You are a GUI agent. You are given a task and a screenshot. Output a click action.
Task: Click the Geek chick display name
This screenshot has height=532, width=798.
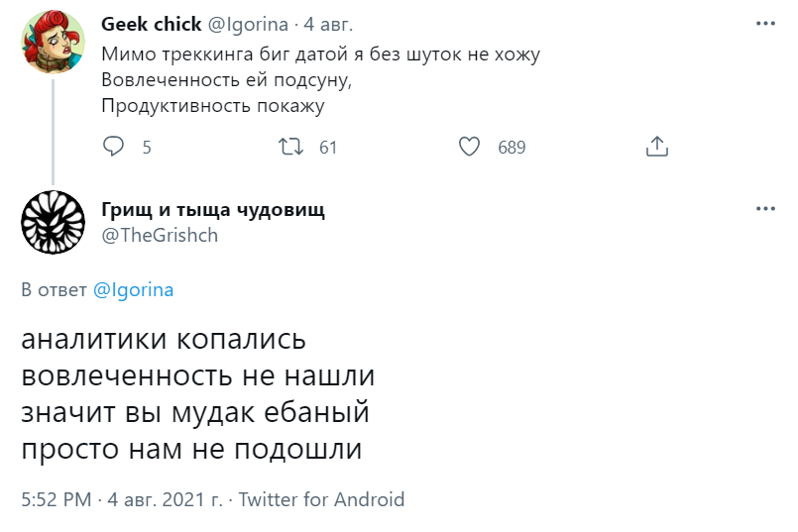point(151,25)
